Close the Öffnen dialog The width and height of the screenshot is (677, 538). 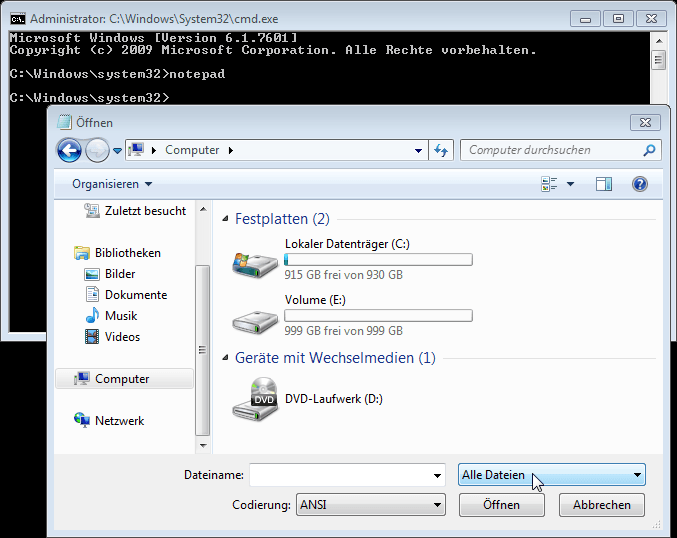(645, 123)
